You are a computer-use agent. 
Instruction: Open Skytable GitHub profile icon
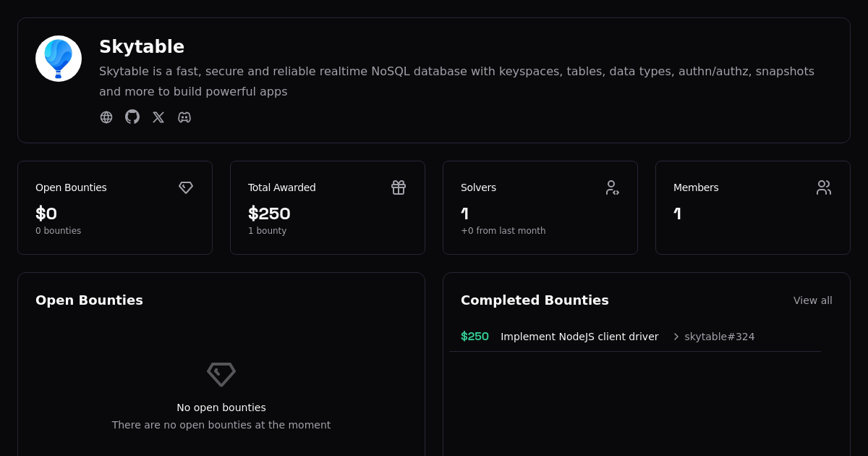132,117
